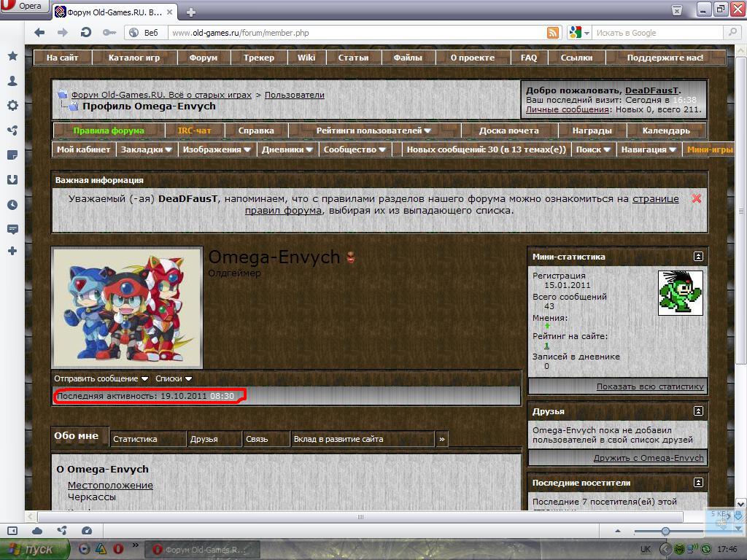Open the Списки dropdown
Screen dimensions: 747x560
174,378
